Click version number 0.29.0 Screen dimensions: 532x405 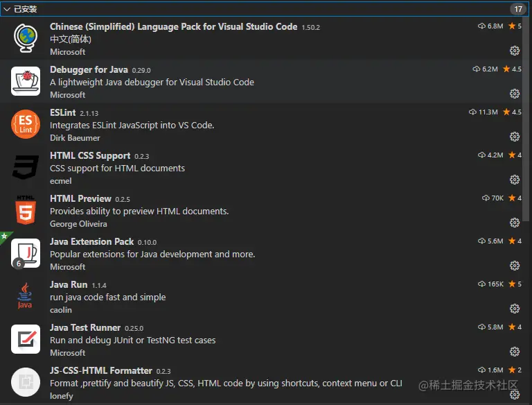[x=141, y=70]
